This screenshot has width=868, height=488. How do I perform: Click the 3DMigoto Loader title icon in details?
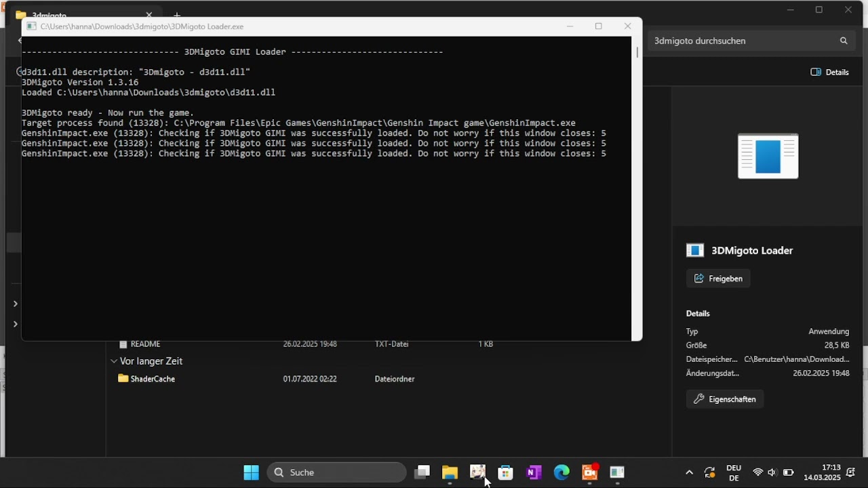[x=695, y=250]
